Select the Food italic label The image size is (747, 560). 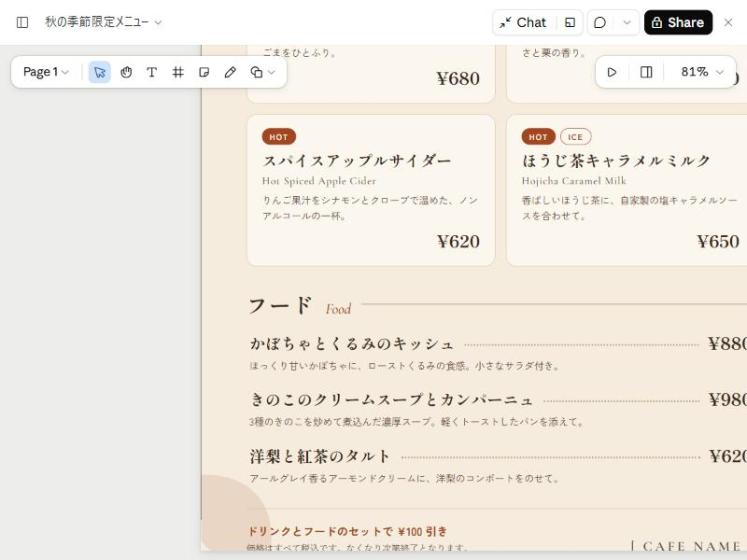[338, 309]
